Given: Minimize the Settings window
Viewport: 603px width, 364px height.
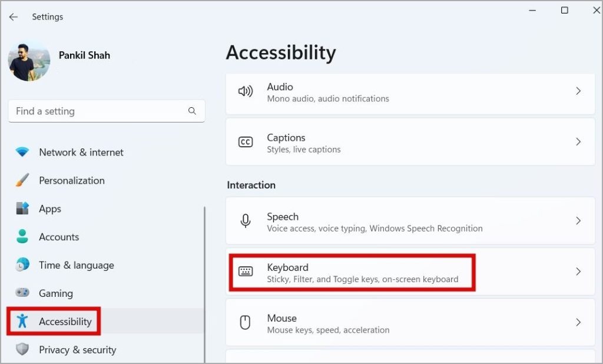Looking at the screenshot, I should (x=532, y=11).
